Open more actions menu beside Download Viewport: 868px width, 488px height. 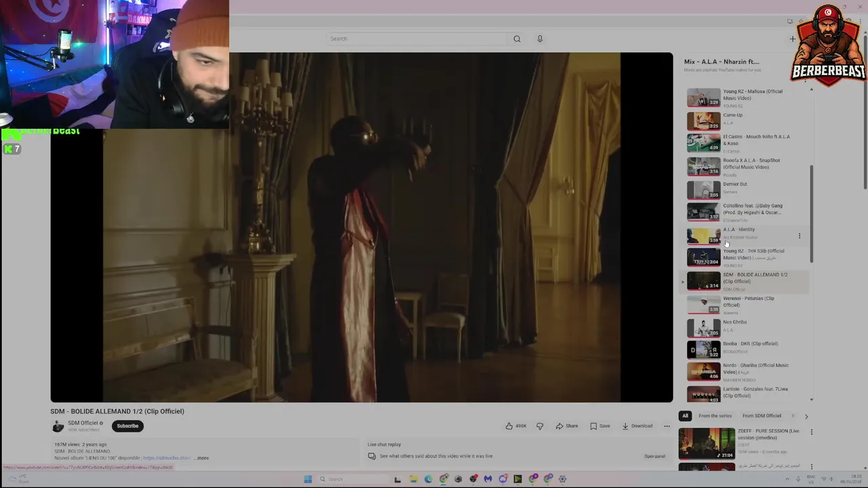pos(667,426)
